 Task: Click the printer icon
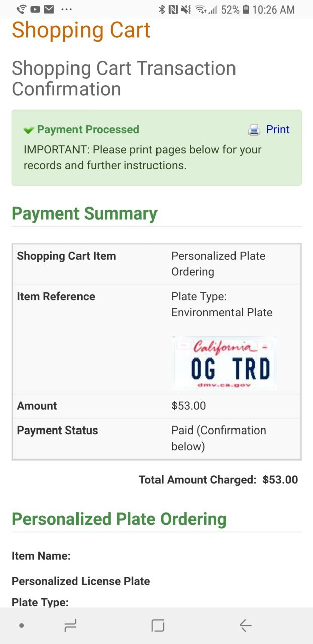pos(254,130)
